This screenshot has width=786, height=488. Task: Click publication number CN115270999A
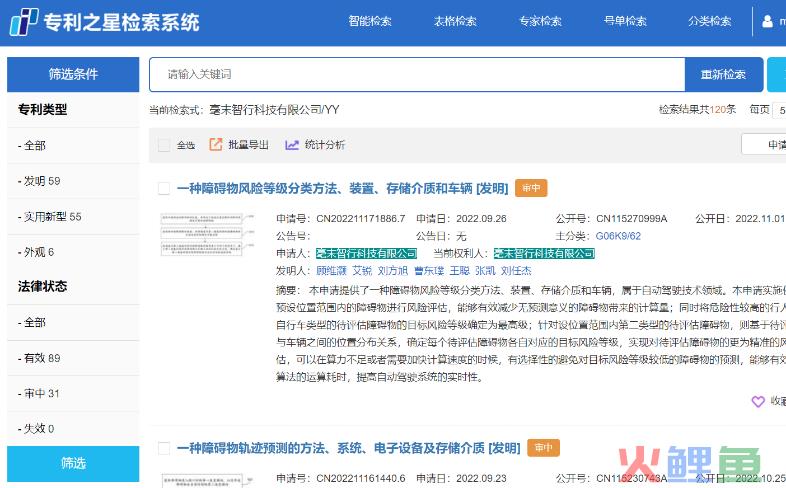click(632, 218)
